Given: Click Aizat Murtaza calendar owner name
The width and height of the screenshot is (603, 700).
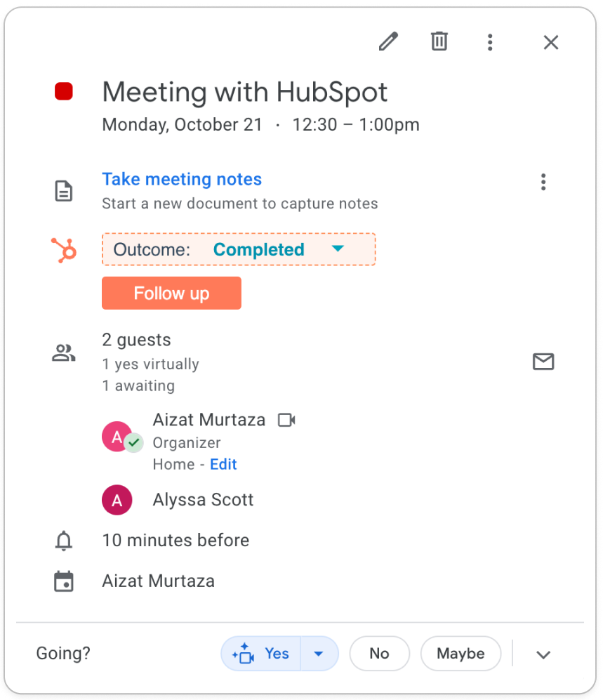Looking at the screenshot, I should pos(159,581).
